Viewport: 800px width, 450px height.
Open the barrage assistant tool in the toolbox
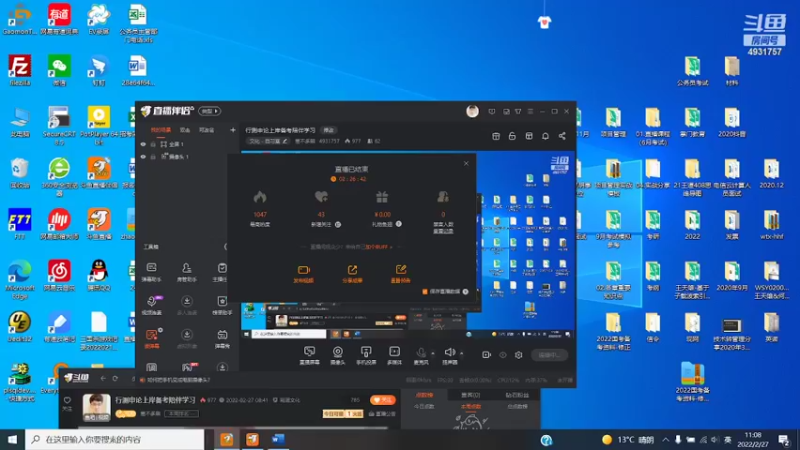pos(152,271)
